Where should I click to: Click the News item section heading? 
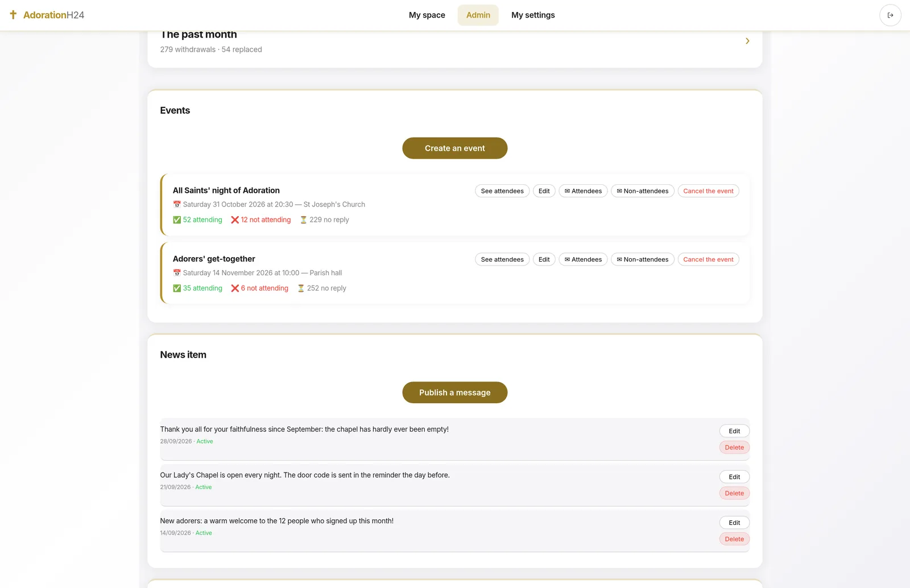(183, 355)
